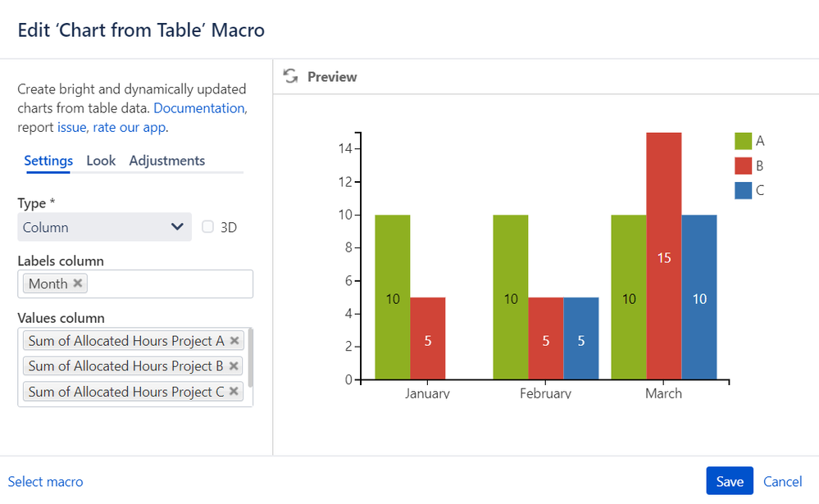Screen dimensions: 819x504
Task: Open the Documentation link
Action: (x=198, y=108)
